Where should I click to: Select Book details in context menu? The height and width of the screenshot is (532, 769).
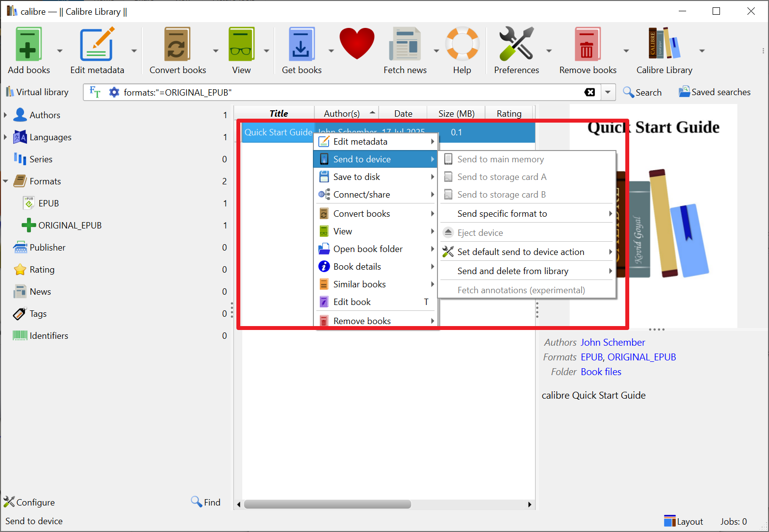376,267
